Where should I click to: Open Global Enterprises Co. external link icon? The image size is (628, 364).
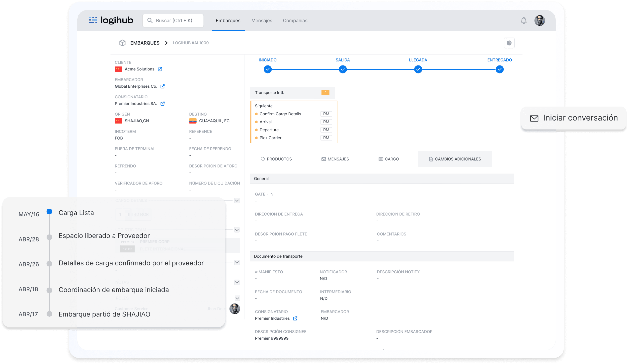pyautogui.click(x=162, y=86)
